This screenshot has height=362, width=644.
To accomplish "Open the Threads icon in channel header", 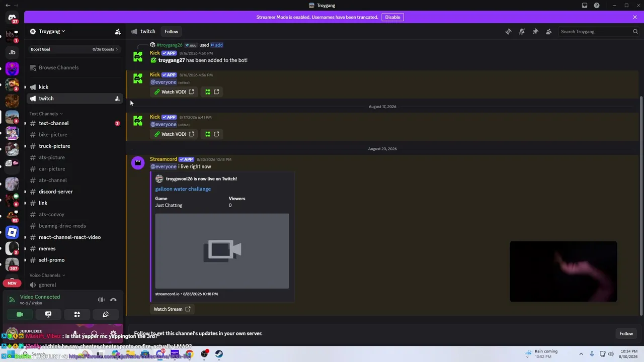I will tap(508, 32).
